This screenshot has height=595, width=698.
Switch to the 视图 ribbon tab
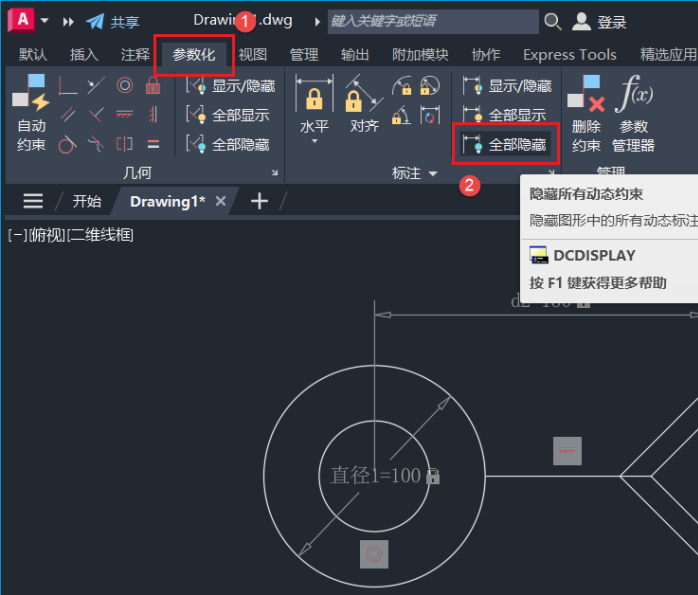point(252,54)
